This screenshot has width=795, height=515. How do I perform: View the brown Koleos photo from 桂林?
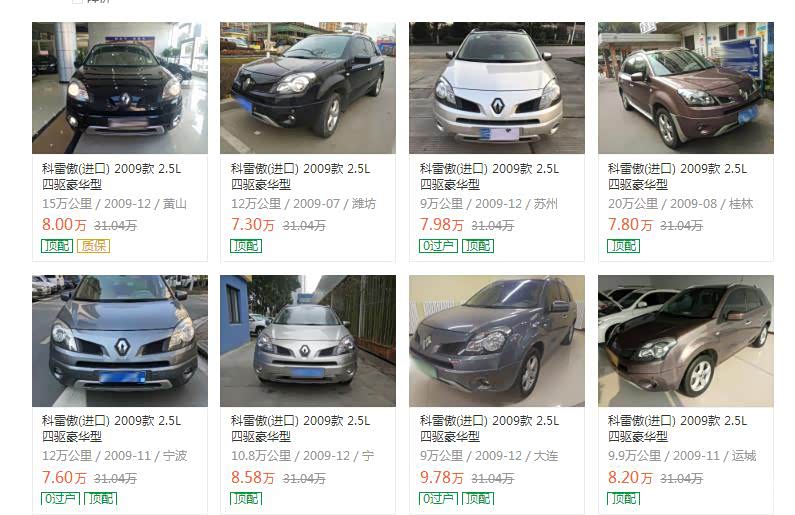tap(686, 88)
